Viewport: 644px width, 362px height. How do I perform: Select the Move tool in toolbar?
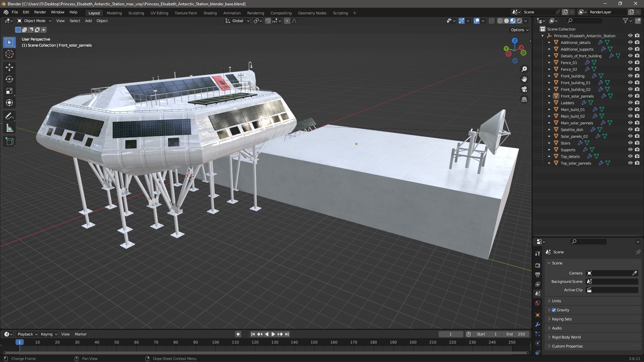[x=9, y=67]
